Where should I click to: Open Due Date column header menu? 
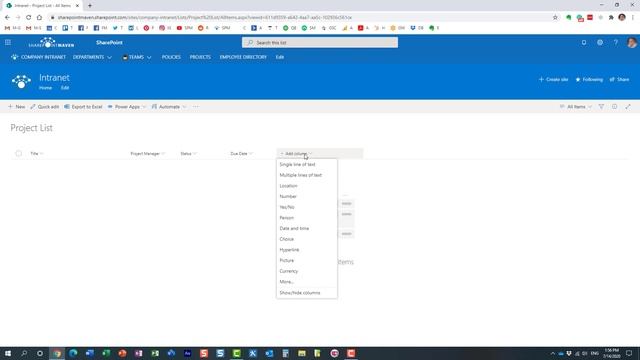[x=241, y=153]
